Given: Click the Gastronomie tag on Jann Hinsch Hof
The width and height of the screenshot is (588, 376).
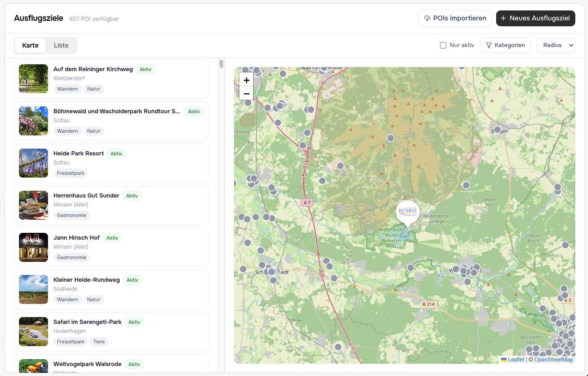Looking at the screenshot, I should (x=72, y=257).
